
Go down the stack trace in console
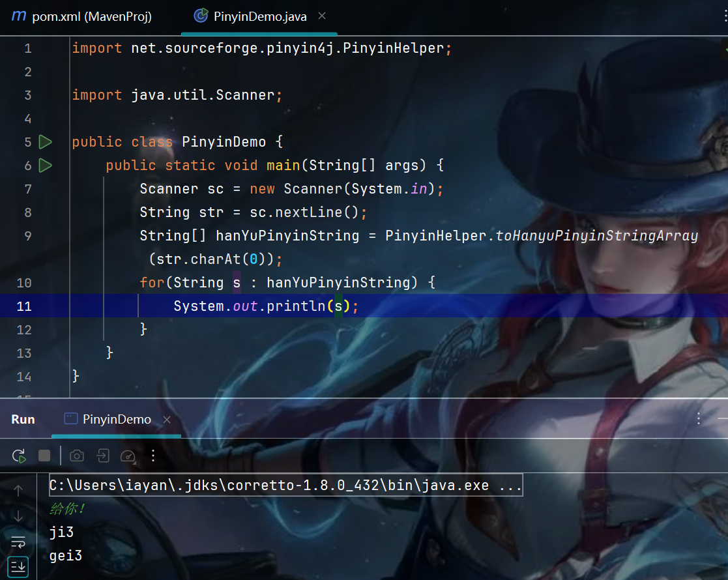(18, 516)
